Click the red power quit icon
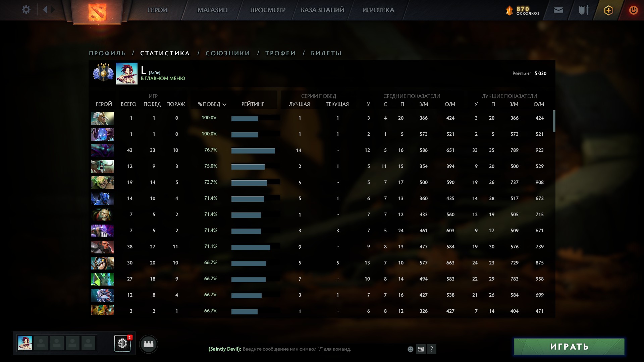This screenshot has width=644, height=362. (x=633, y=10)
